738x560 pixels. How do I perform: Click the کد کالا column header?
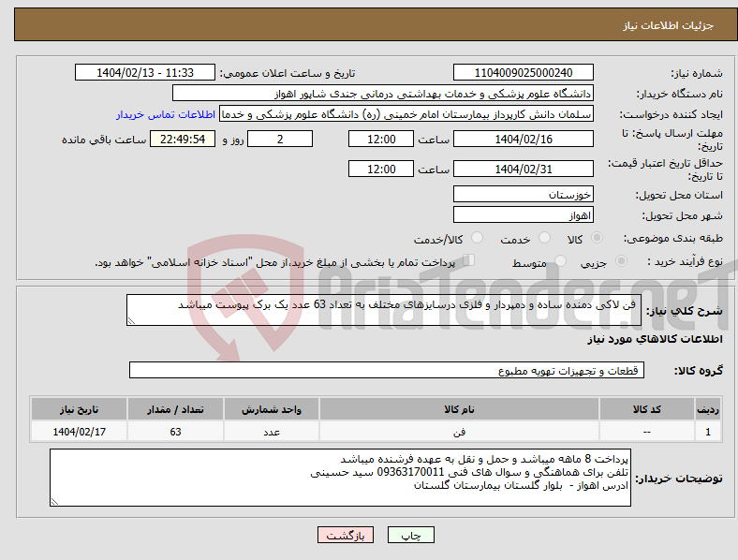click(647, 409)
